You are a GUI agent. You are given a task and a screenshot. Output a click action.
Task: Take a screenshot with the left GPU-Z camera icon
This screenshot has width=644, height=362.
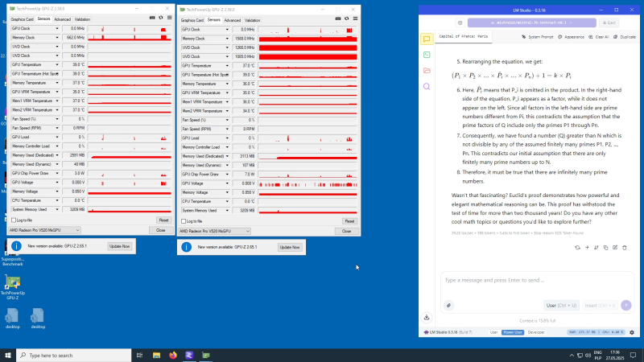[152, 18]
